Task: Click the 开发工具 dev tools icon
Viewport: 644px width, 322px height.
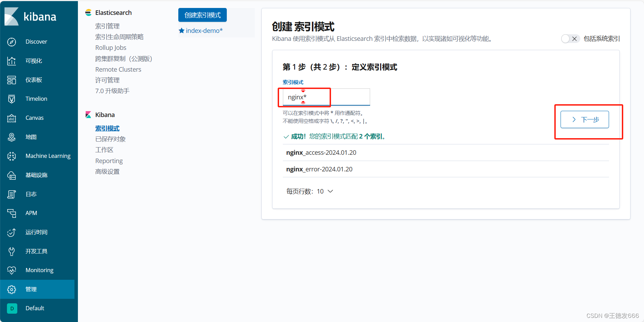Action: coord(11,251)
